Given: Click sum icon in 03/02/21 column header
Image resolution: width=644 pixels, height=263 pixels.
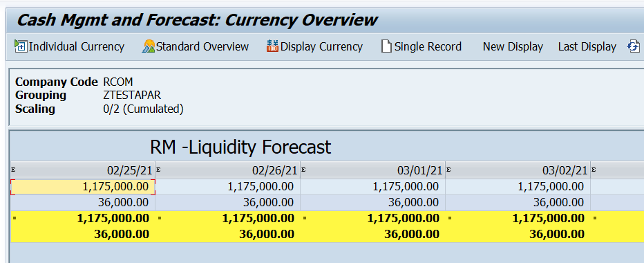Looking at the screenshot, I should point(448,169).
